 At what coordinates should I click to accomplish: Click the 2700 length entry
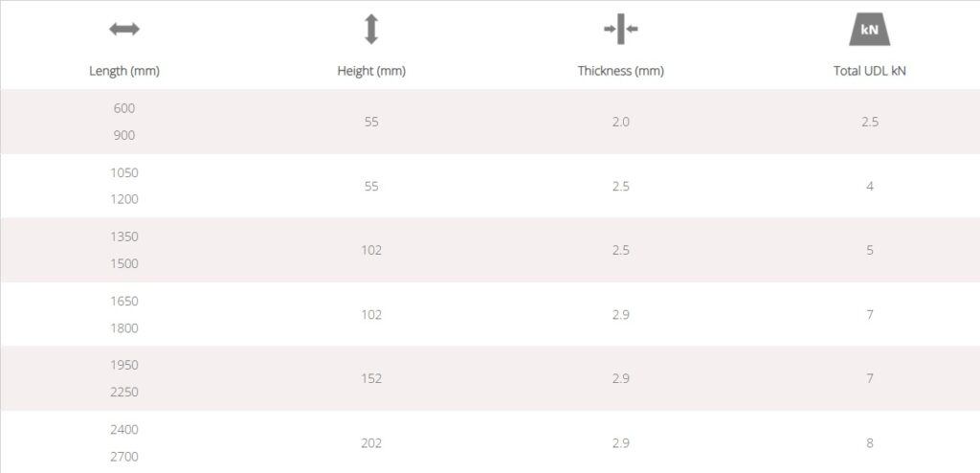coord(124,457)
